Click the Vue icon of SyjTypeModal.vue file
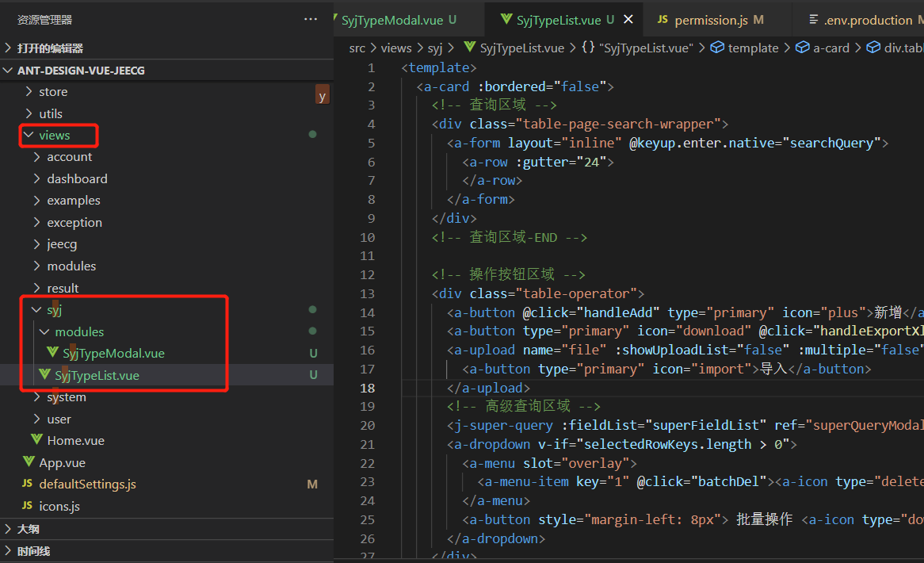This screenshot has height=563, width=924. point(52,353)
